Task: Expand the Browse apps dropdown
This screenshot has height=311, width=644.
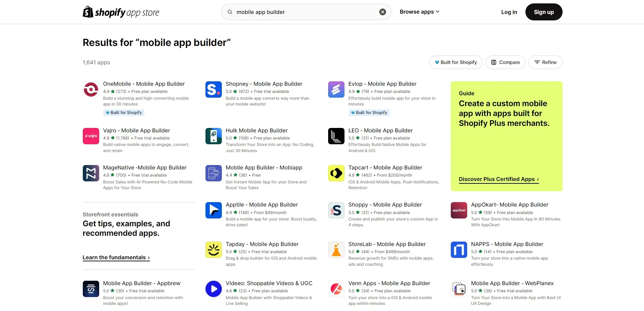Action: (x=419, y=12)
